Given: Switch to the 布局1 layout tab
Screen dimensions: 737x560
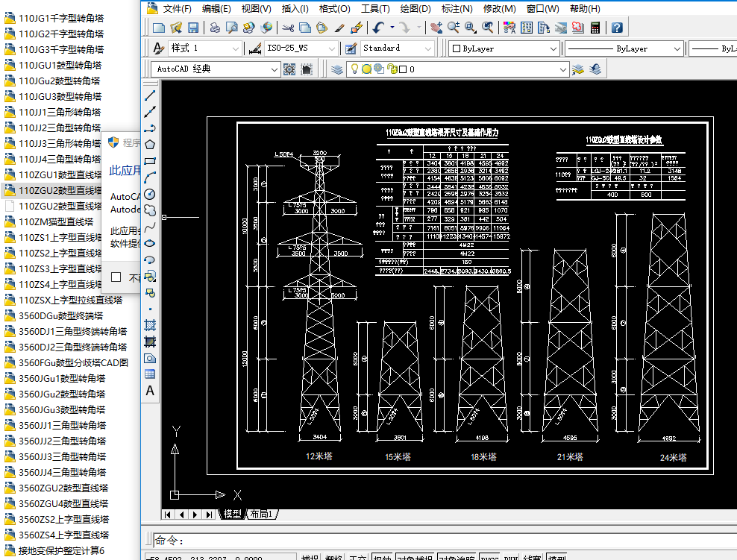Looking at the screenshot, I should (261, 515).
